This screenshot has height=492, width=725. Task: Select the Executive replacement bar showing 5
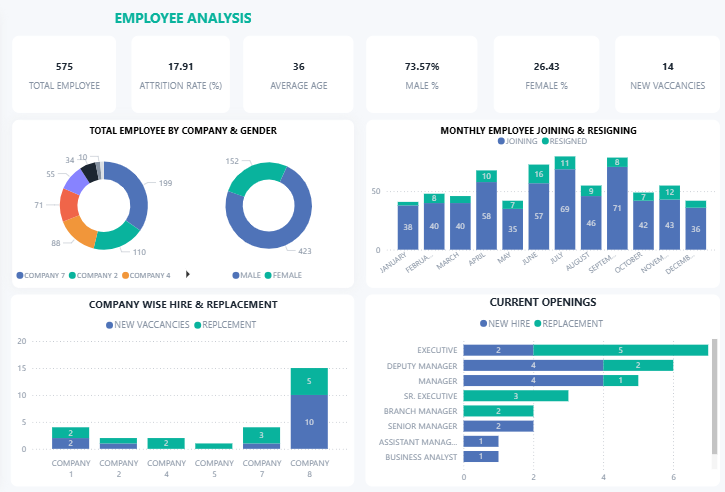(620, 350)
